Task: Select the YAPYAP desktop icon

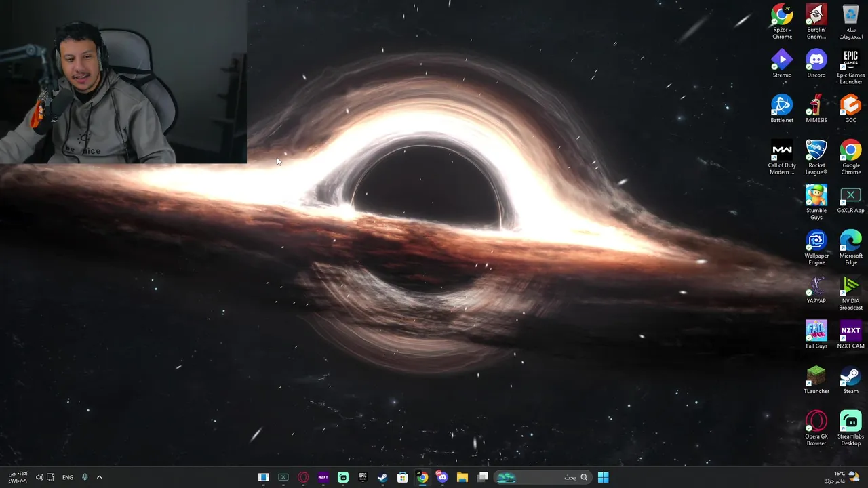Action: click(816, 289)
